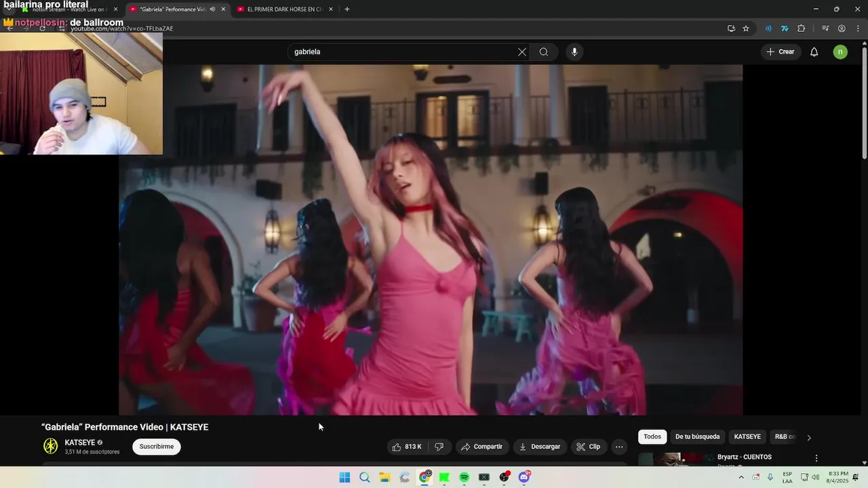Click the Crear button
The height and width of the screenshot is (488, 868).
[780, 52]
